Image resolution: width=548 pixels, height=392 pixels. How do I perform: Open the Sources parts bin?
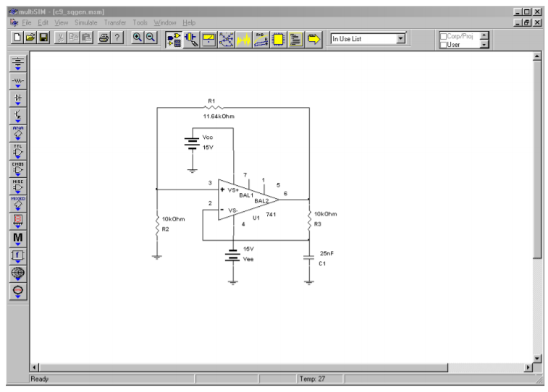pyautogui.click(x=18, y=62)
